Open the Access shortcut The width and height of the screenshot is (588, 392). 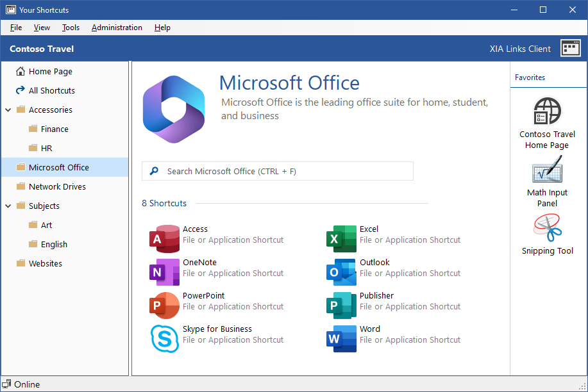click(196, 234)
